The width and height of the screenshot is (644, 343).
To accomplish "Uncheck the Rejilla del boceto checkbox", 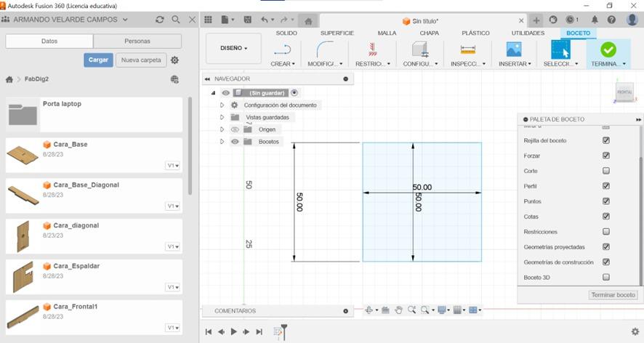I will [606, 140].
